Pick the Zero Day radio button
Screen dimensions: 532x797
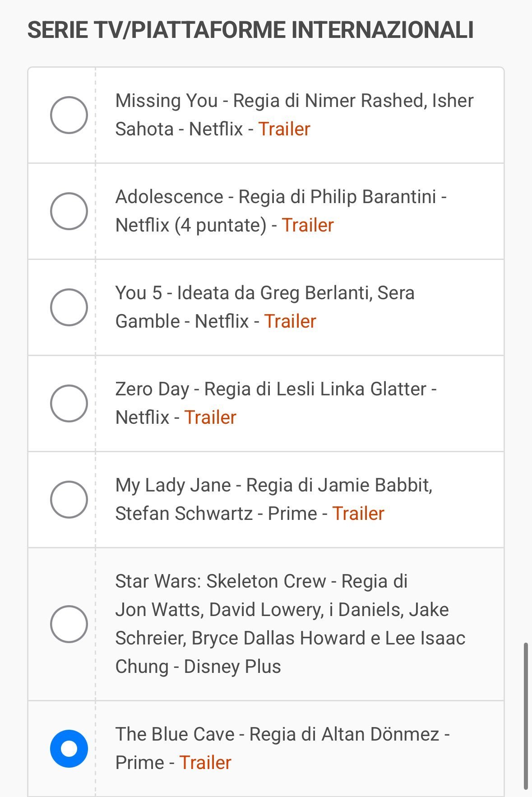[69, 403]
